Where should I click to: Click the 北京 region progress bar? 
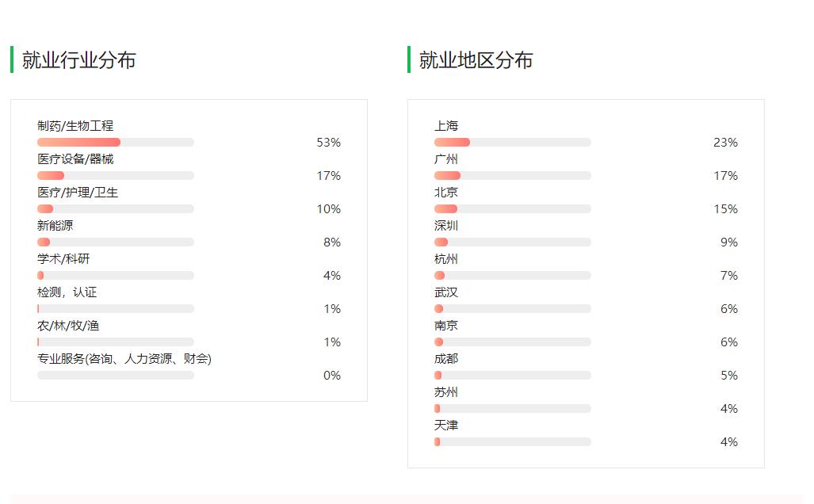click(512, 209)
